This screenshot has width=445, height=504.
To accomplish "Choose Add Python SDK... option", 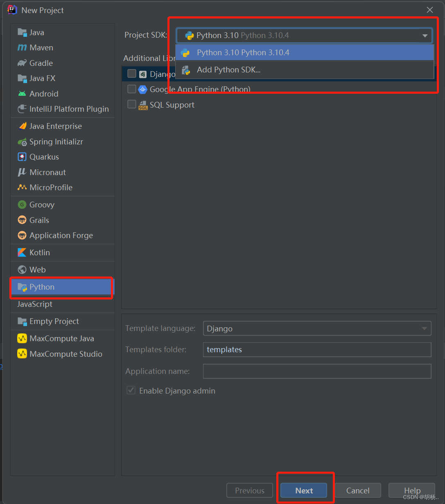I will click(305, 70).
